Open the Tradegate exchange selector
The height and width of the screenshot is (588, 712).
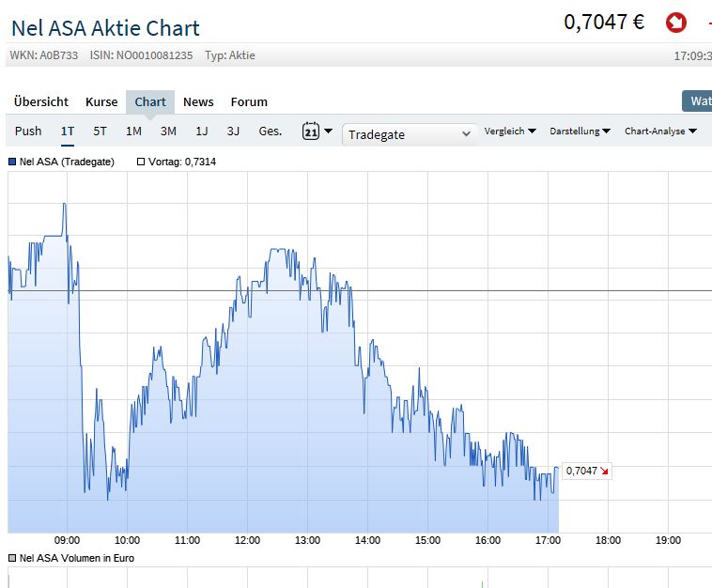(x=409, y=134)
